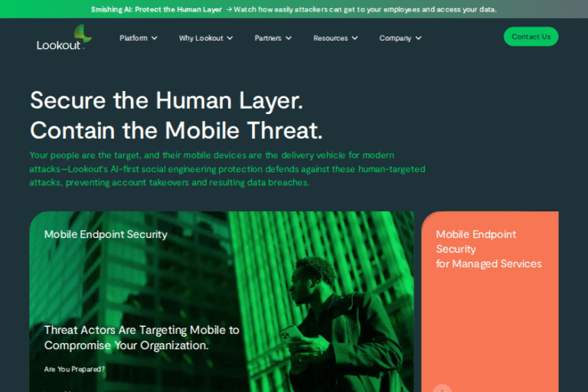Viewport: 588px width, 392px height.
Task: Open the Smishing AI banner link
Action: [156, 9]
